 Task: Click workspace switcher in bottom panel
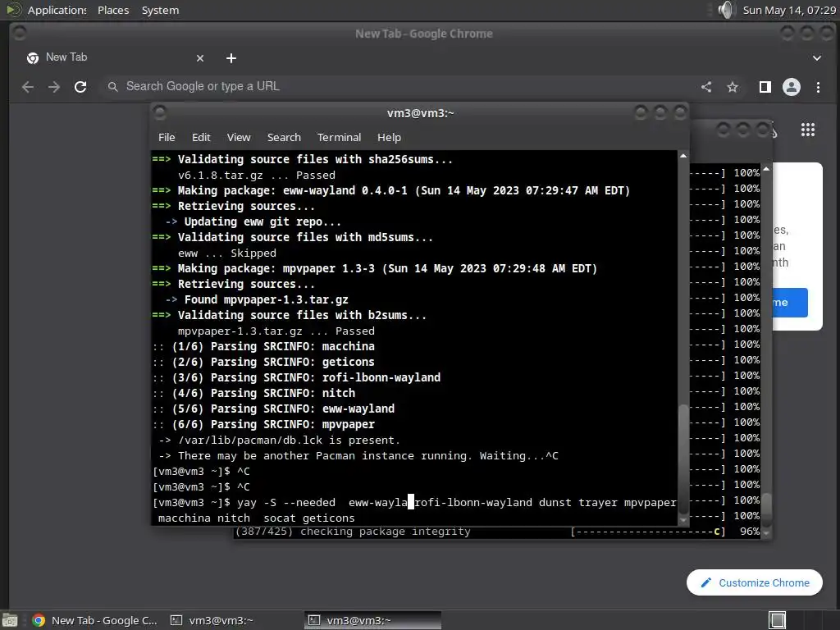coord(778,620)
